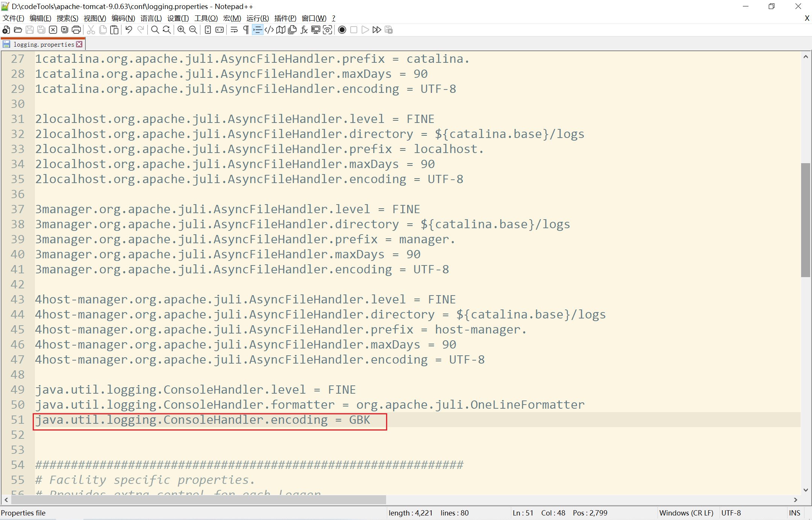The image size is (812, 520).
Task: Click the horizontal scrollbar thumb
Action: (198, 500)
